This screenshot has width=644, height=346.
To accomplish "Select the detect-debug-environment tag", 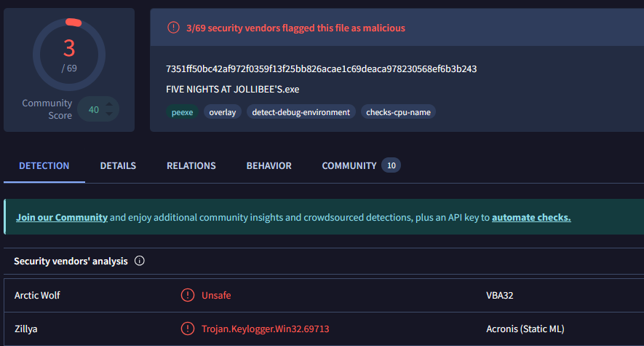I will pos(301,112).
